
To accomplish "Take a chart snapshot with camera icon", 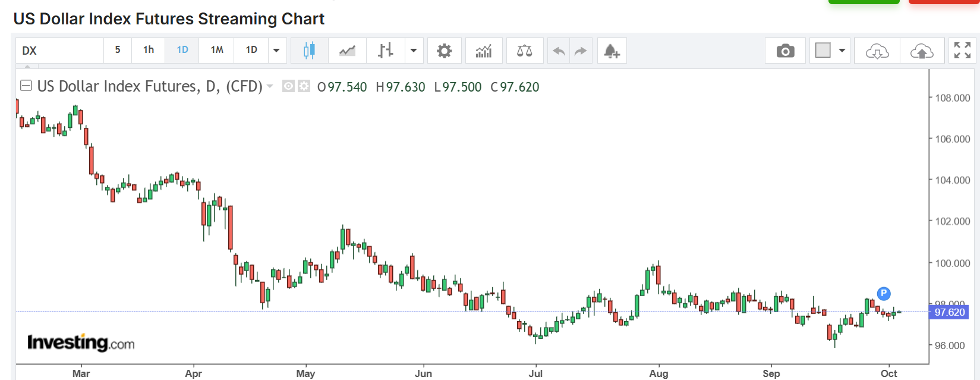I will point(785,51).
